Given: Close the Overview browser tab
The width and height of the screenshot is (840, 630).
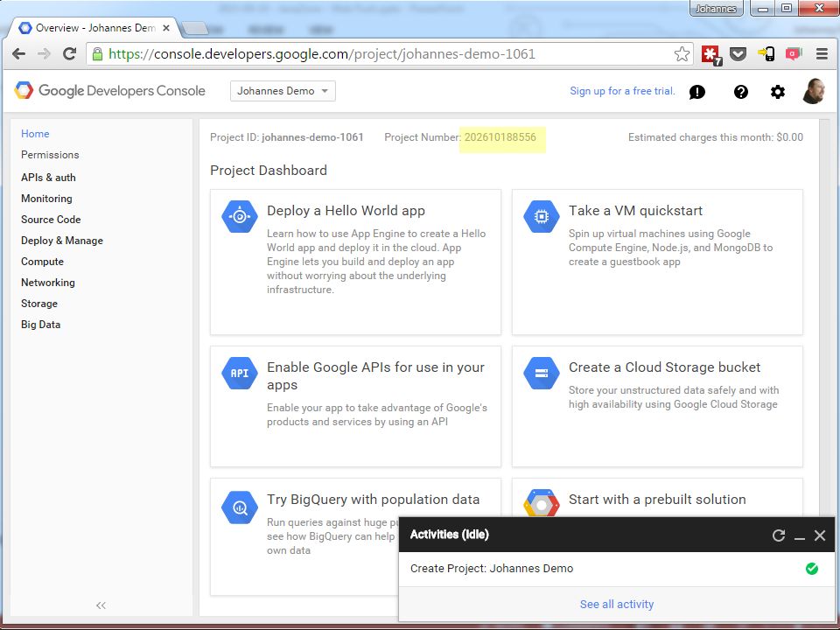Looking at the screenshot, I should (166, 28).
